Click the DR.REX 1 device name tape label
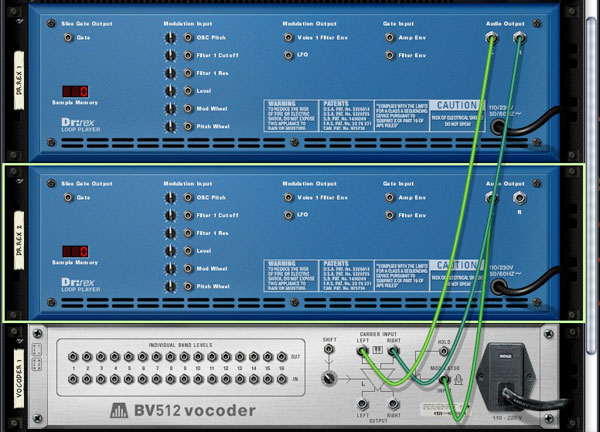Screen dimensions: 600x432 click(x=19, y=81)
